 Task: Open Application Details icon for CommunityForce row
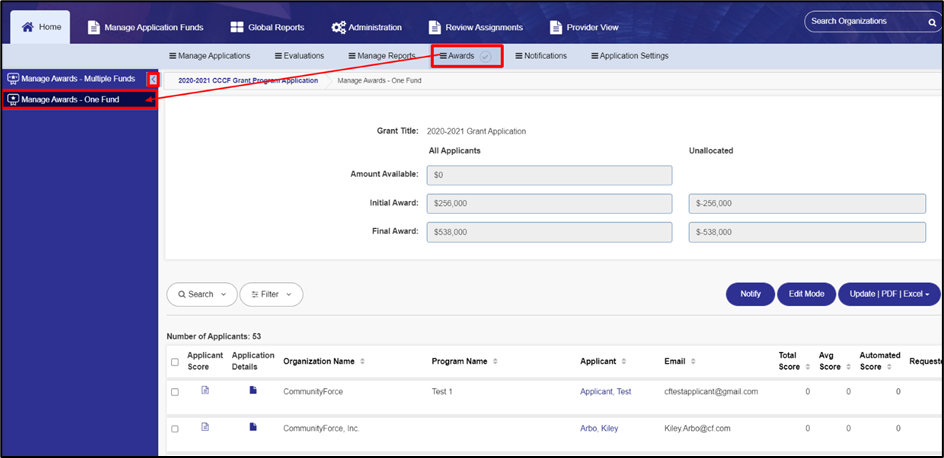(x=253, y=391)
